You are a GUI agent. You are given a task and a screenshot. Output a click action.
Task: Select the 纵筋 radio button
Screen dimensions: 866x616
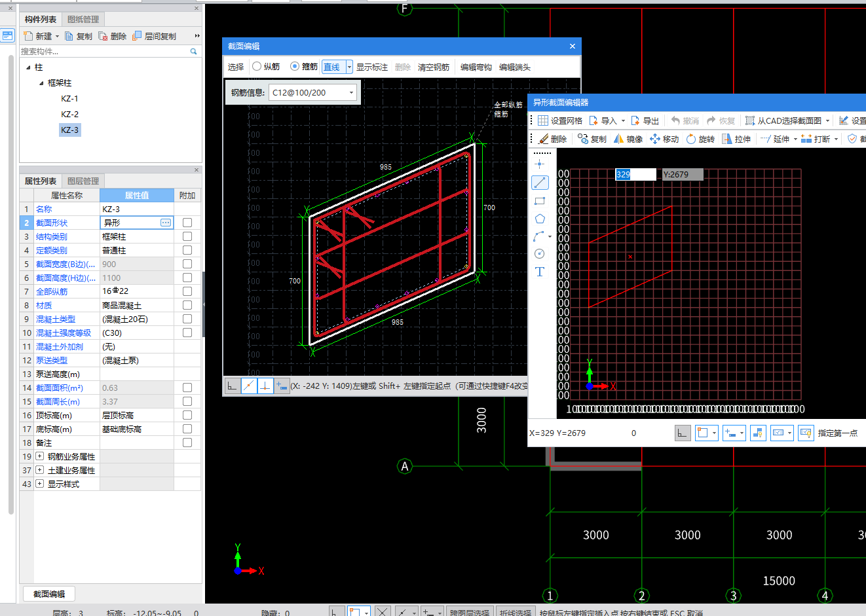pos(257,66)
